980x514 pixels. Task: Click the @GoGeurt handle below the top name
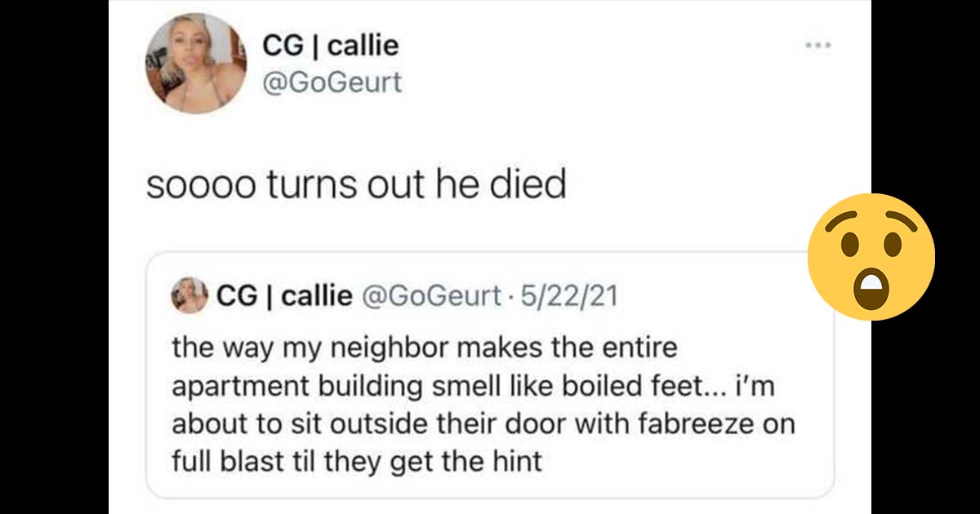[x=332, y=82]
